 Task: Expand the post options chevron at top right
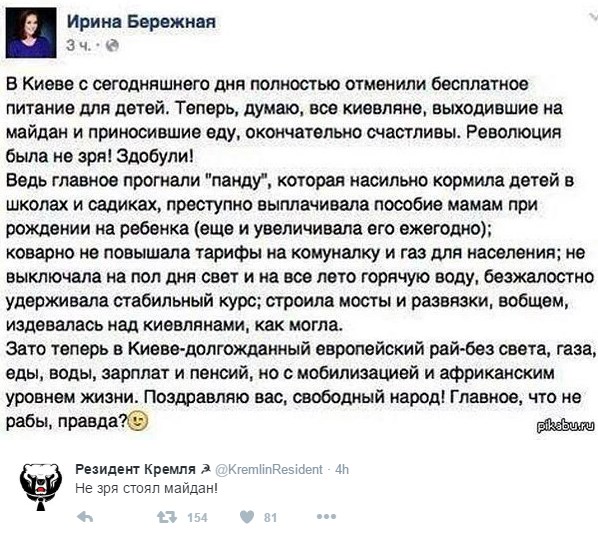(592, 16)
